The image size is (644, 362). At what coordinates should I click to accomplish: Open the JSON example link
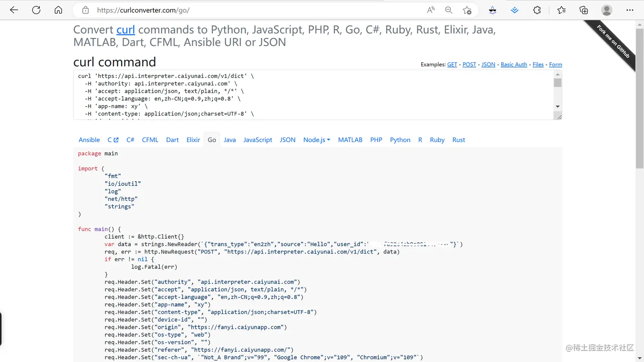click(488, 65)
